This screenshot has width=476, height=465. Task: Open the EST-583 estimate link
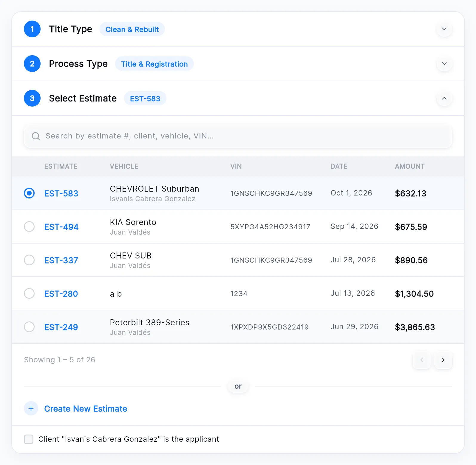tap(61, 193)
